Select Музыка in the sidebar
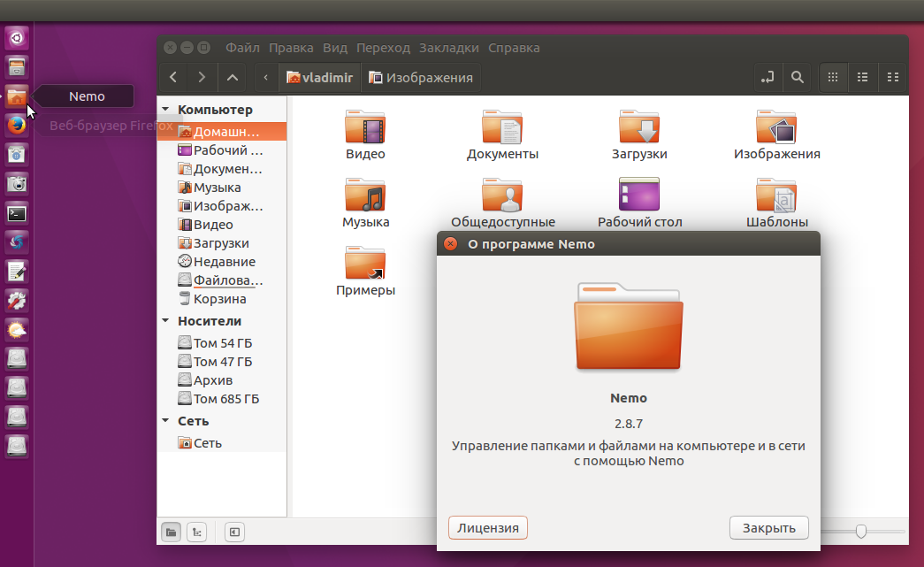Viewport: 924px width, 567px height. click(222, 188)
